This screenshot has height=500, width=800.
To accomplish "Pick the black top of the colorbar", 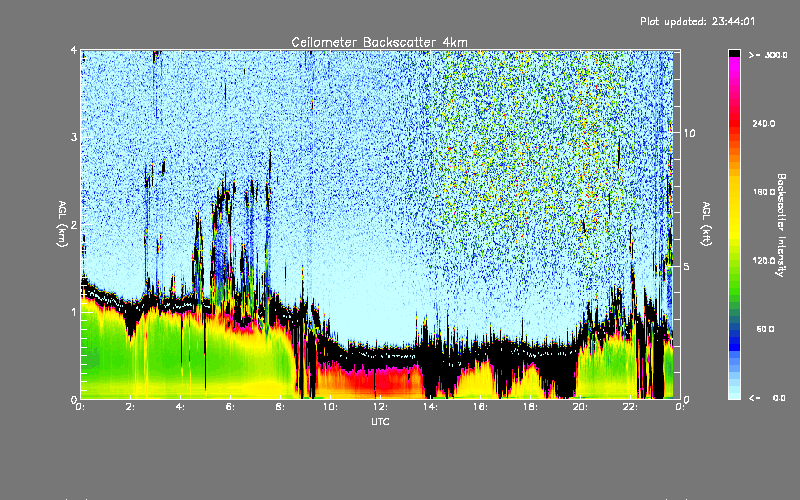I will tap(734, 53).
